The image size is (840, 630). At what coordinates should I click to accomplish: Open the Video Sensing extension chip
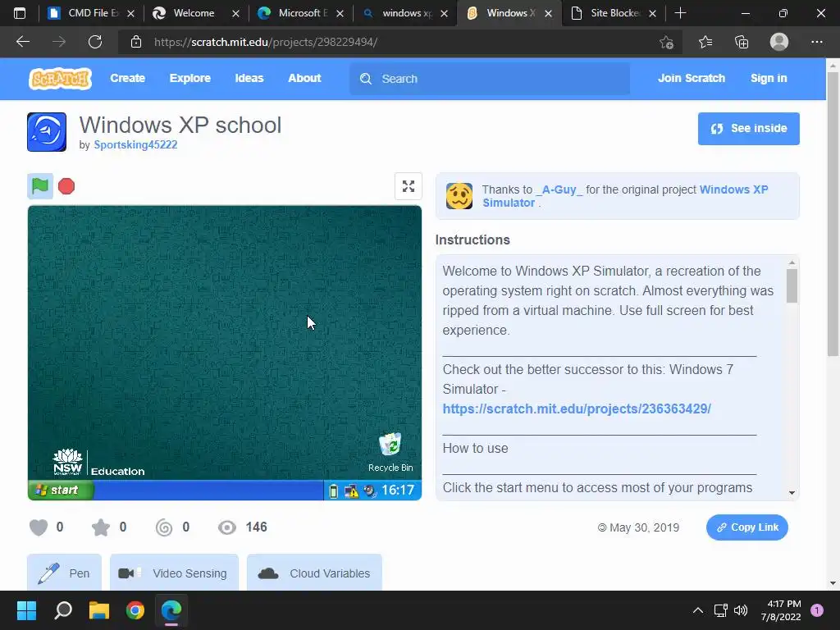click(174, 573)
